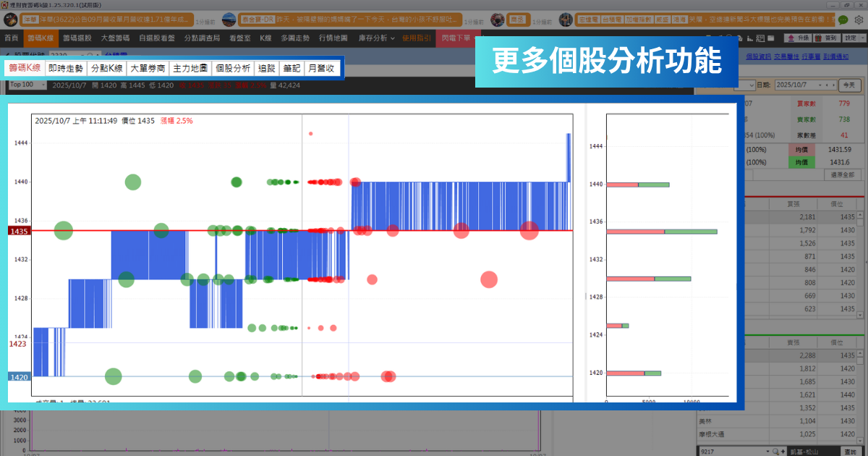Open the 交易屬性 link
868x456 pixels.
[x=786, y=56]
